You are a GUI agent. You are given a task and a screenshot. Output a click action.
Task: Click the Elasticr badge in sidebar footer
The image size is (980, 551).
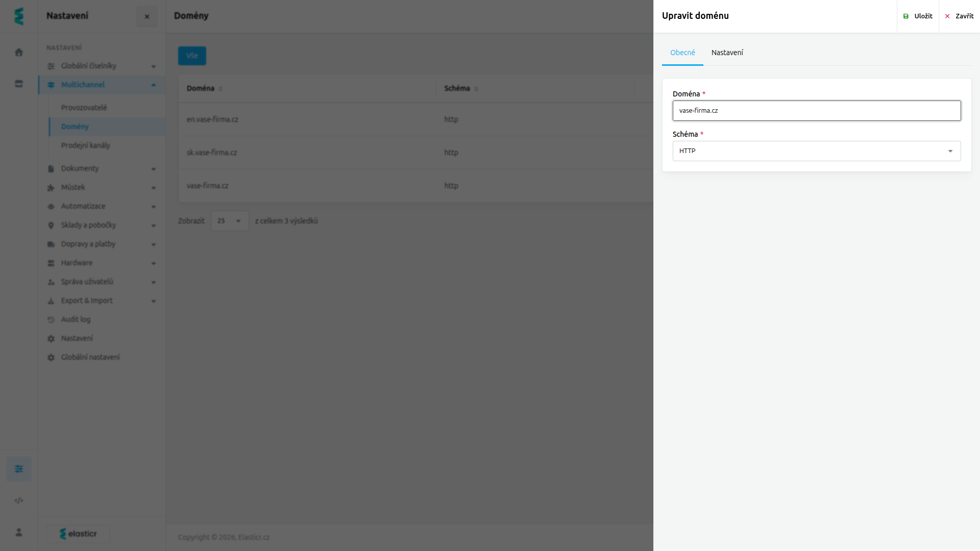tap(78, 534)
